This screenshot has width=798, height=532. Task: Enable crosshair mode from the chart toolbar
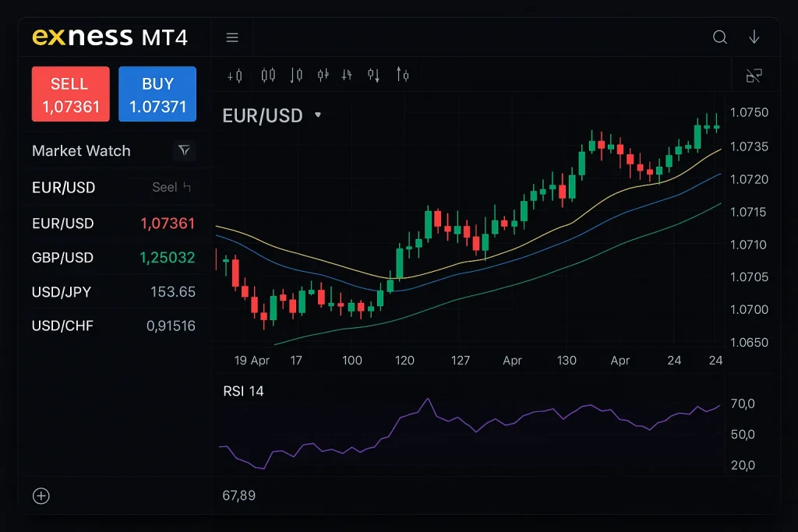[235, 75]
